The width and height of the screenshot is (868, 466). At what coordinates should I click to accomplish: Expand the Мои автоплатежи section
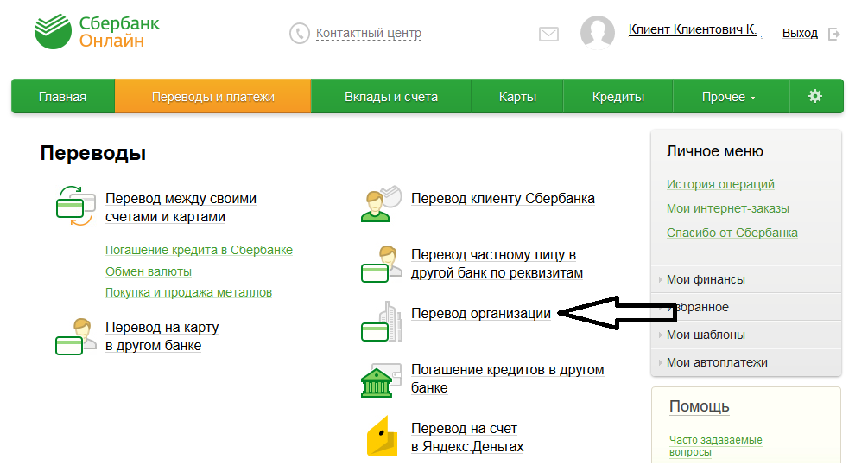[746, 362]
